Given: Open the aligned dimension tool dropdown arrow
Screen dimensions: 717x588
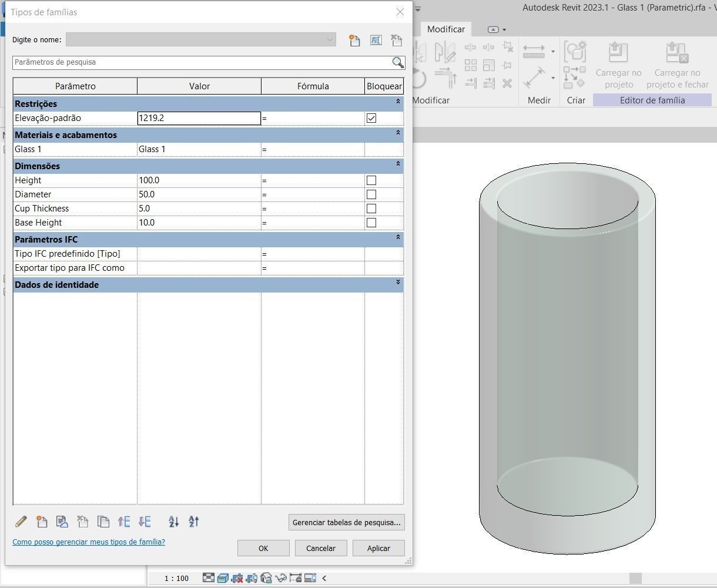Looking at the screenshot, I should tap(552, 52).
